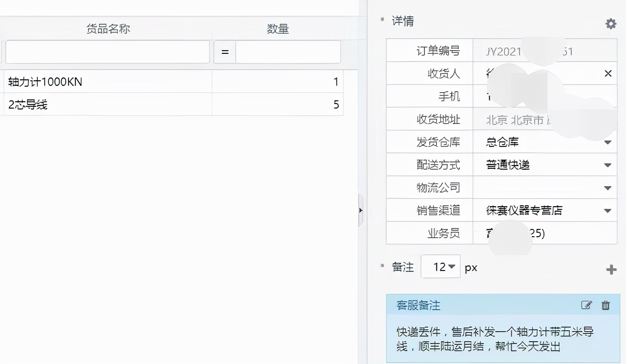Viewport: 626px width, 364px height.
Task: Click quantity cell 1 for 轴力计1000KN
Action: pyautogui.click(x=277, y=82)
